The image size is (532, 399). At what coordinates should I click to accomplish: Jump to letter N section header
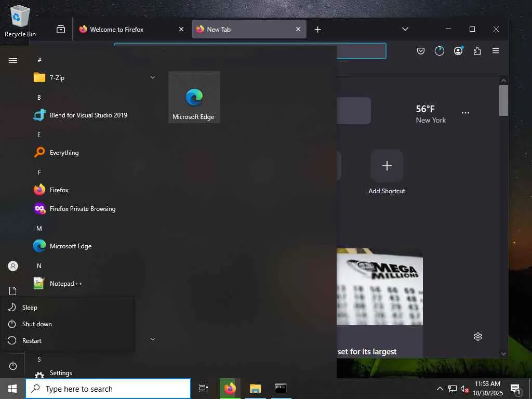pyautogui.click(x=39, y=265)
